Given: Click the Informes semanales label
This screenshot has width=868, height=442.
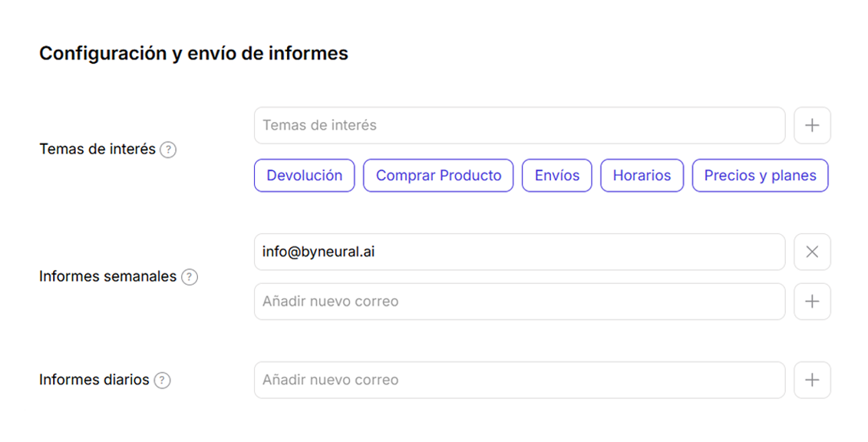Looking at the screenshot, I should (x=107, y=276).
